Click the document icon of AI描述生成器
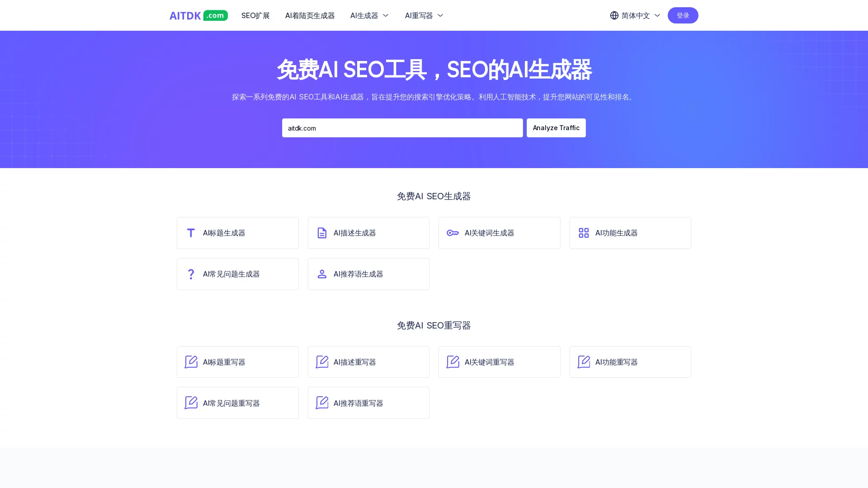 321,233
